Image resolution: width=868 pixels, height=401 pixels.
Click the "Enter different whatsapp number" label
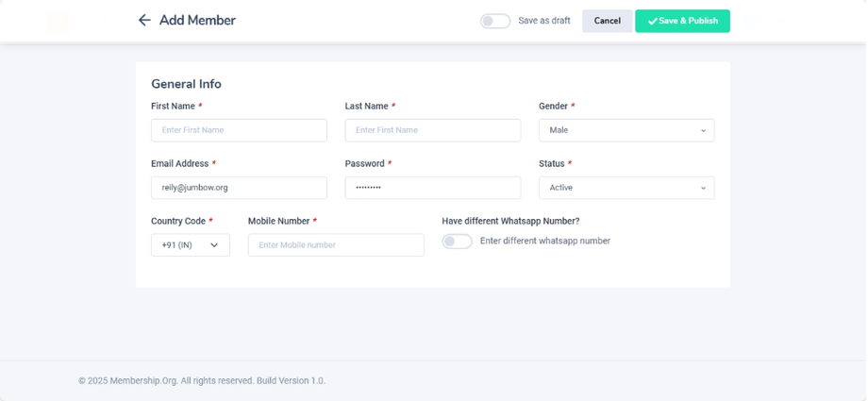(544, 242)
